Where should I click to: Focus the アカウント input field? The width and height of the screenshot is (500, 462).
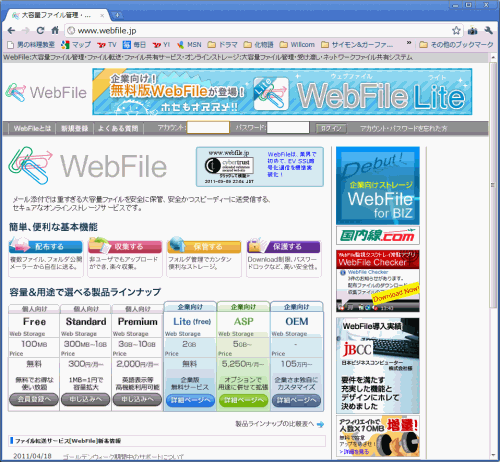pyautogui.click(x=208, y=127)
